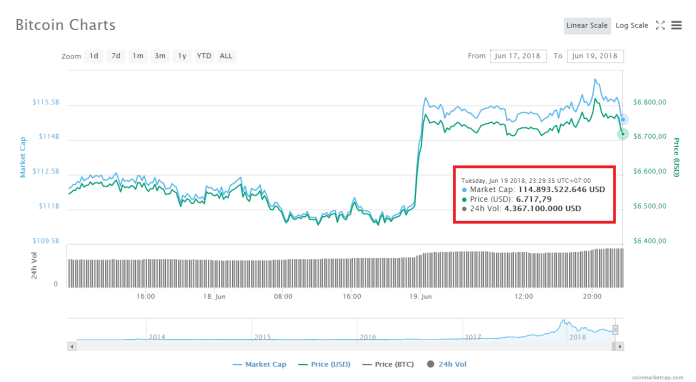Toggle 24h Vol series in legend
The image size is (696, 382).
tap(447, 364)
